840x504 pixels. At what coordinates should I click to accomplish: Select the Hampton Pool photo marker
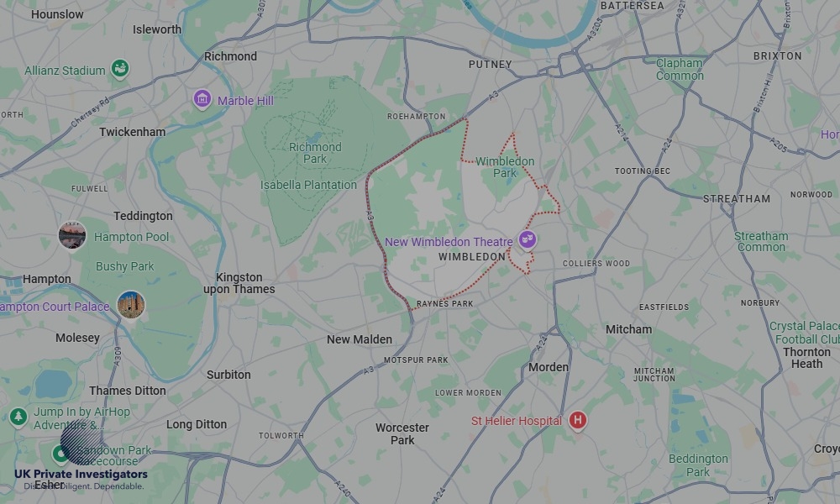tap(72, 235)
